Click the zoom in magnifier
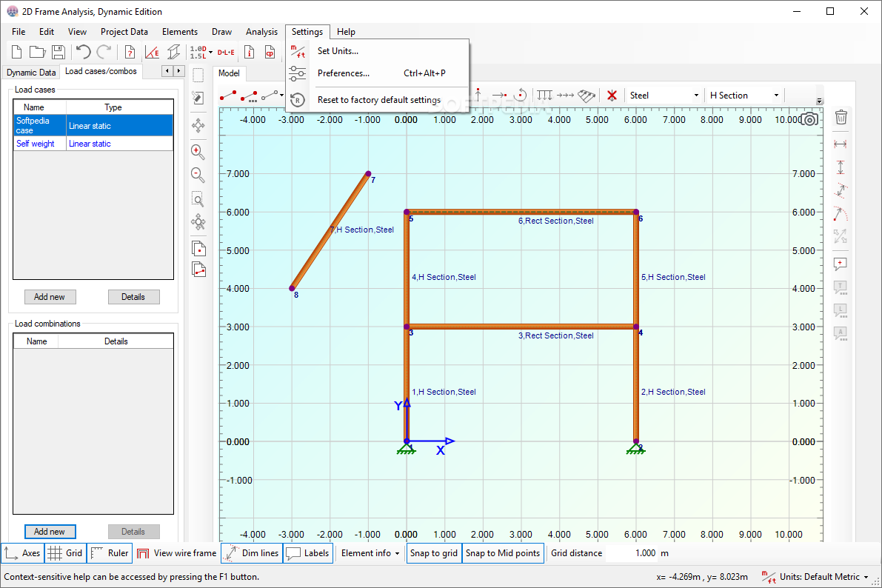This screenshot has width=882, height=588. coord(198,151)
